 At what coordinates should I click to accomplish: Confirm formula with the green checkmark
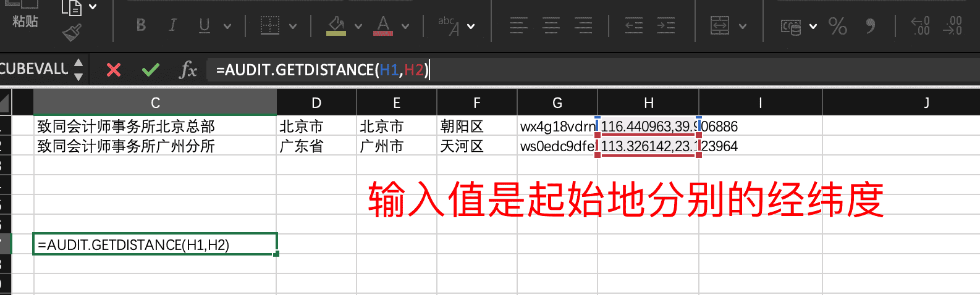point(151,70)
